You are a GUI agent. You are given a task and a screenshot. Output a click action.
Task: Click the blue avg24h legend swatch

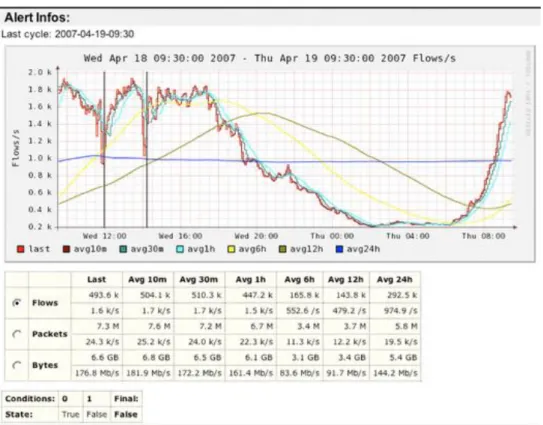click(339, 249)
